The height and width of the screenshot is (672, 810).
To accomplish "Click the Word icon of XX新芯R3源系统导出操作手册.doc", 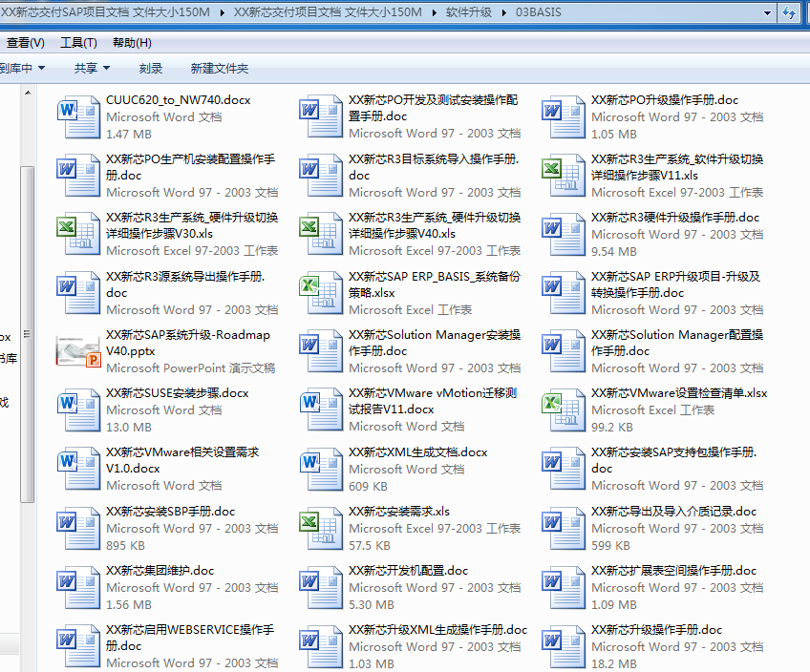I will click(78, 293).
